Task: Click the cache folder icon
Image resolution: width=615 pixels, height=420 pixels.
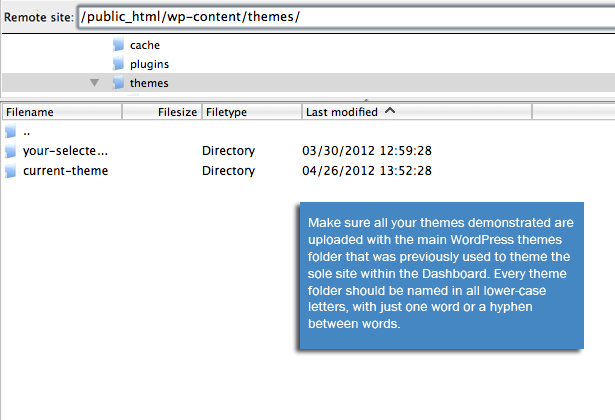Action: point(118,45)
